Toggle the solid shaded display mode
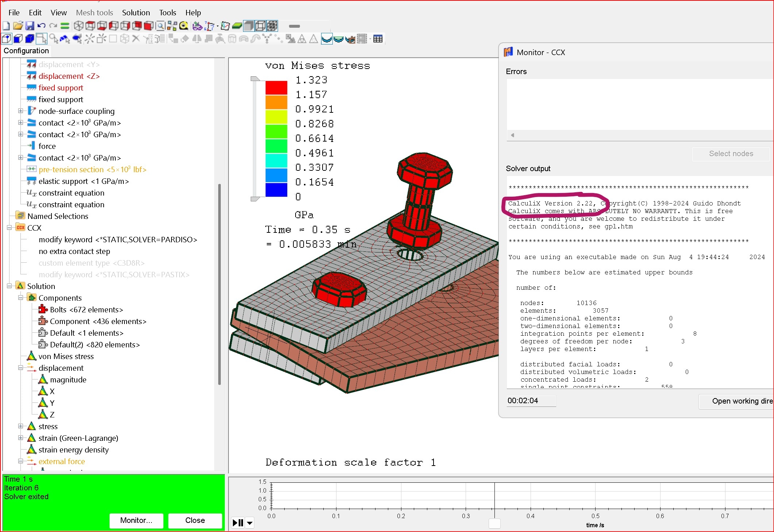The height and width of the screenshot is (532, 774). [249, 26]
